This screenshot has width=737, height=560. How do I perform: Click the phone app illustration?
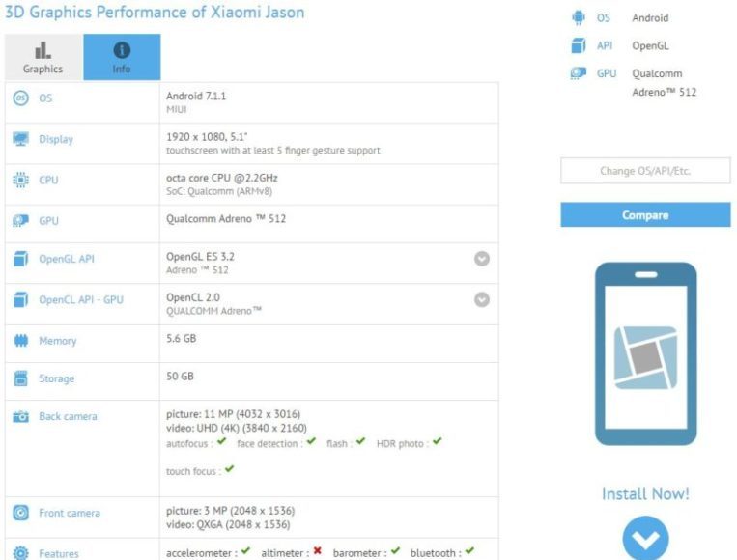point(645,353)
